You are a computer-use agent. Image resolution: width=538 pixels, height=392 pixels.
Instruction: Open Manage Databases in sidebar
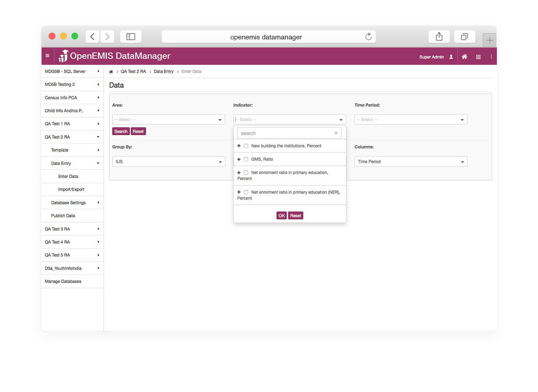coord(72,281)
